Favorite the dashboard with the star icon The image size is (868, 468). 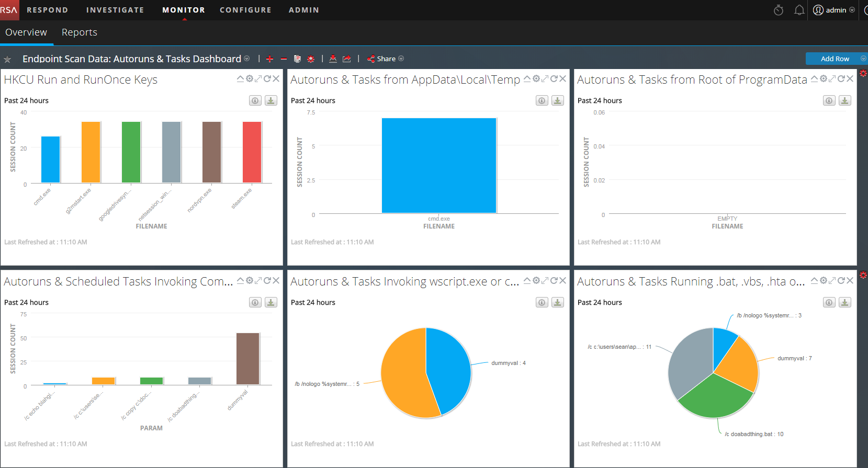point(7,60)
